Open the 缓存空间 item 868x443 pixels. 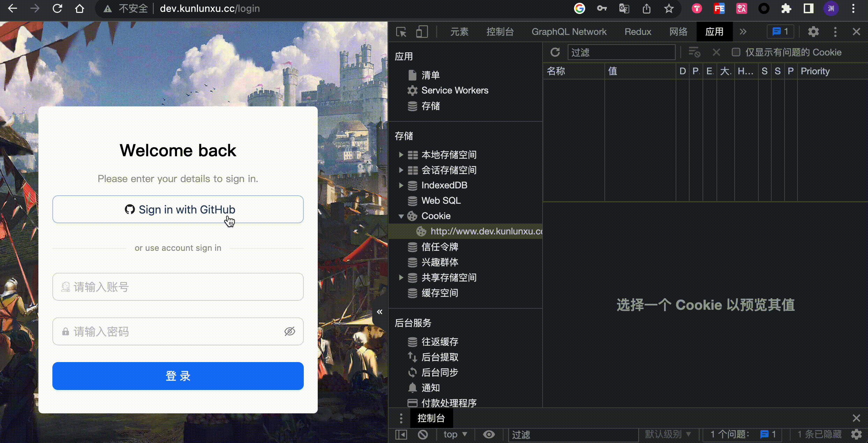[x=440, y=293]
